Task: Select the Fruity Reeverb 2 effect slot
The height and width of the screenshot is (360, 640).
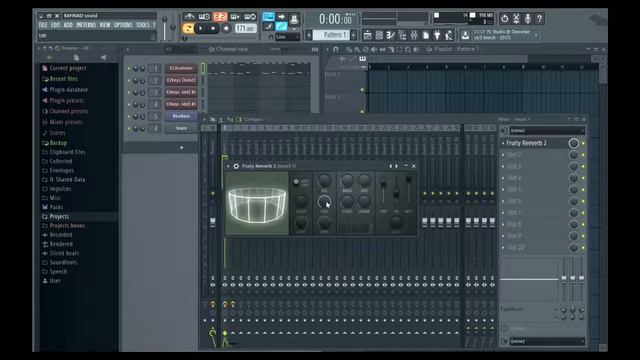Action: click(526, 143)
